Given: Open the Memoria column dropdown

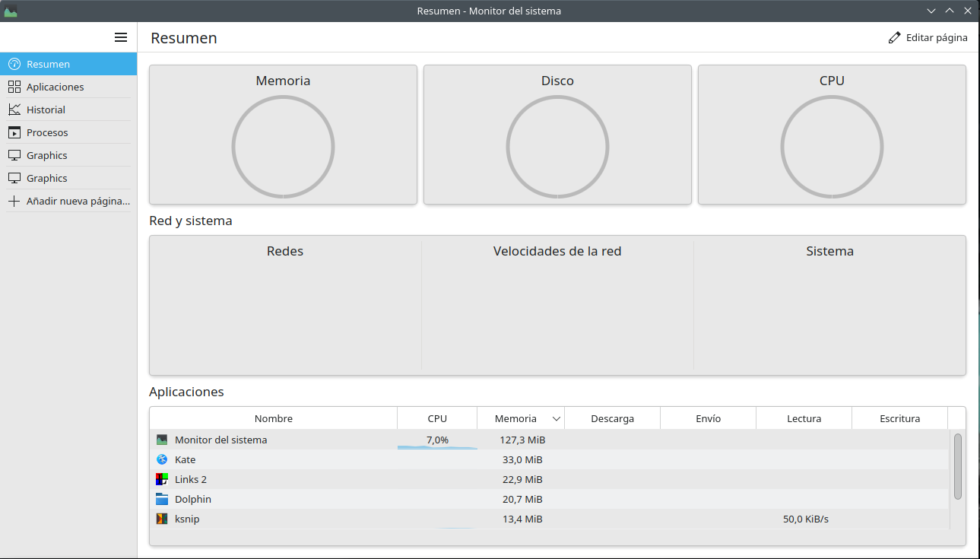Looking at the screenshot, I should (x=556, y=418).
